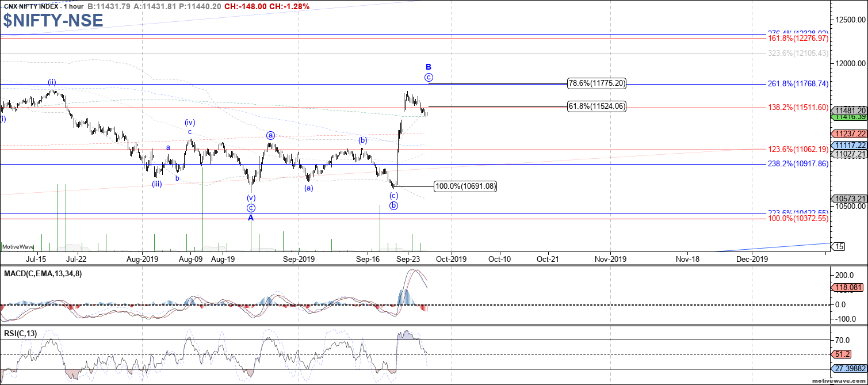This screenshot has width=868, height=385.
Task: Click the Nov-2019 date on time axis
Action: [x=610, y=260]
